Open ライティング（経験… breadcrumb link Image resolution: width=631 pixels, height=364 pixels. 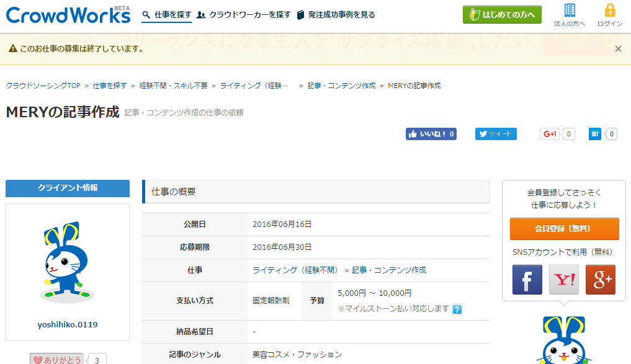254,86
